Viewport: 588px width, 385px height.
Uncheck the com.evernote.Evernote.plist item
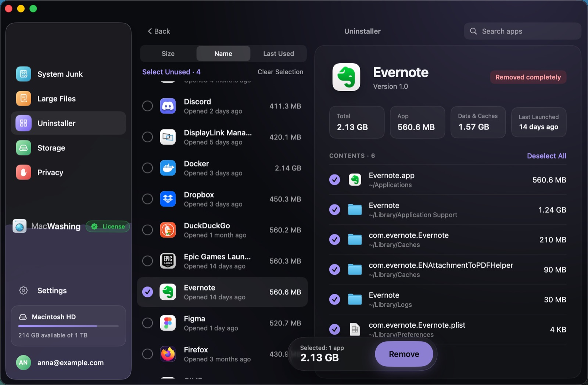point(334,329)
